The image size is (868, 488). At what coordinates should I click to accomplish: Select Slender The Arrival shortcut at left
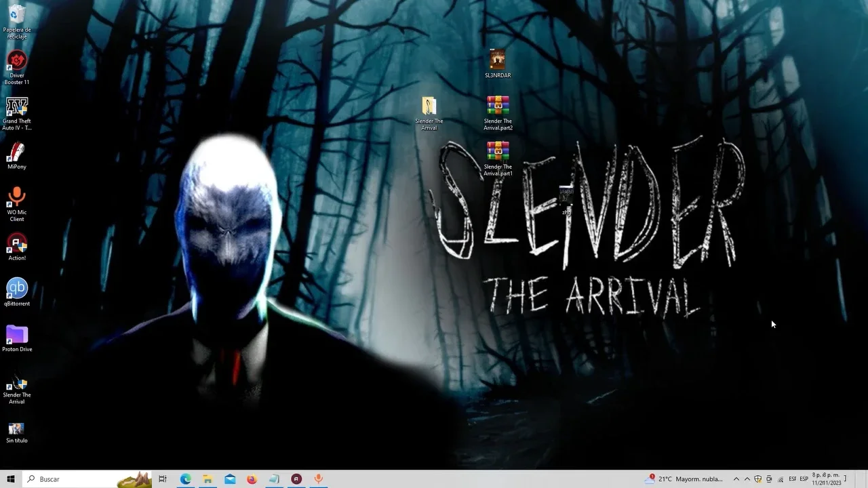17,388
